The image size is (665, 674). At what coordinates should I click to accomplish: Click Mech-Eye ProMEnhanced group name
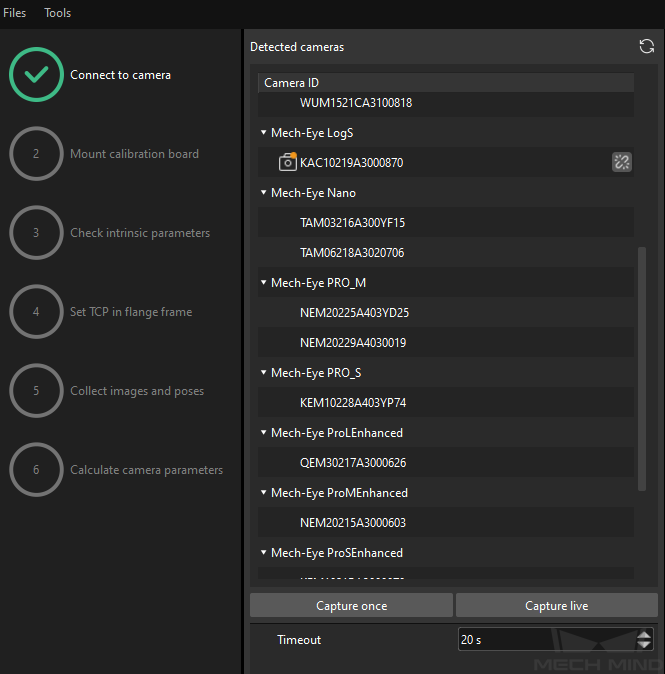point(339,493)
